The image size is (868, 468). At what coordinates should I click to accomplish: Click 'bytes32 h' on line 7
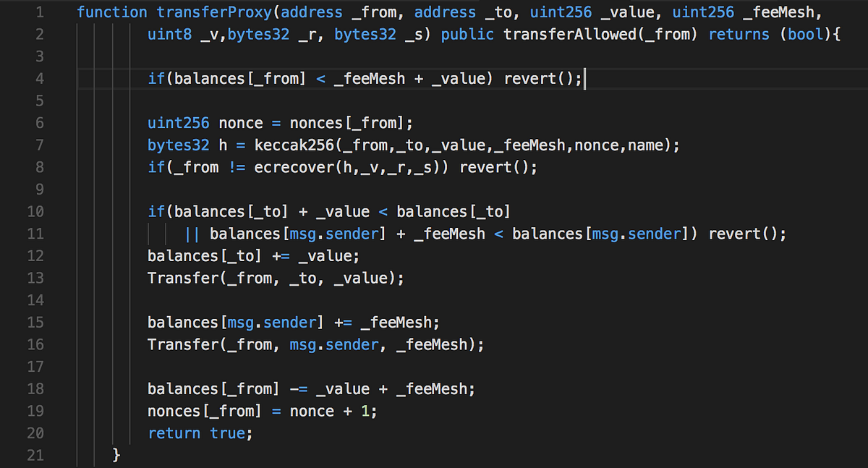pos(187,145)
